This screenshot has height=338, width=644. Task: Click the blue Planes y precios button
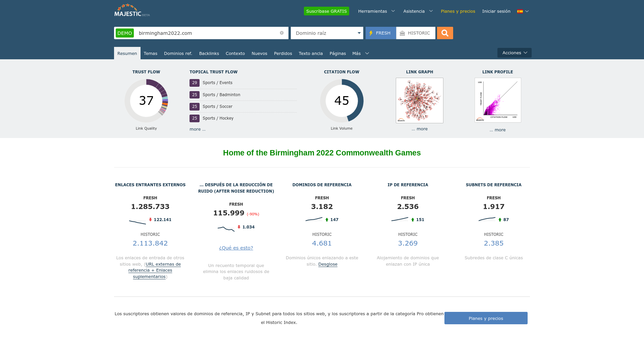pyautogui.click(x=486, y=318)
